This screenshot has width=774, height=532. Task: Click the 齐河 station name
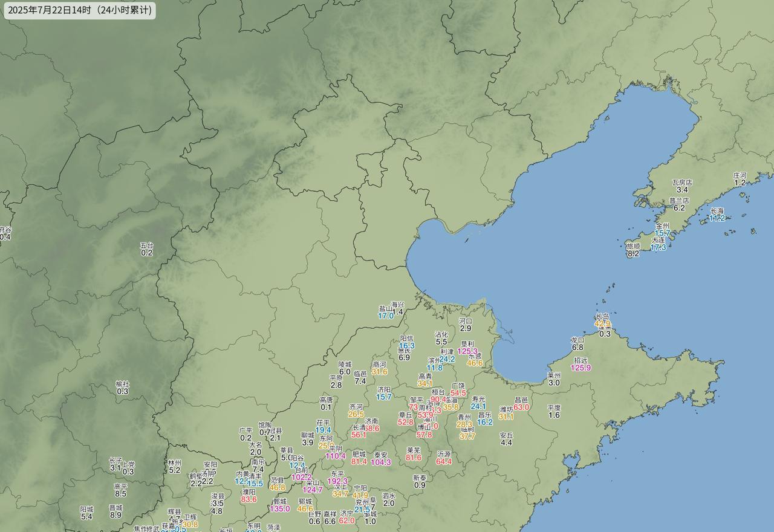[356, 407]
